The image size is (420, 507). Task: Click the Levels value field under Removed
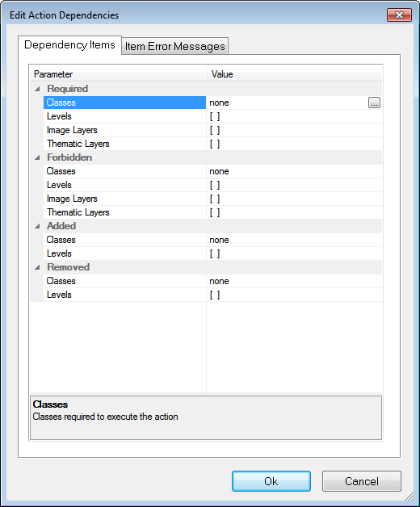[x=295, y=295]
